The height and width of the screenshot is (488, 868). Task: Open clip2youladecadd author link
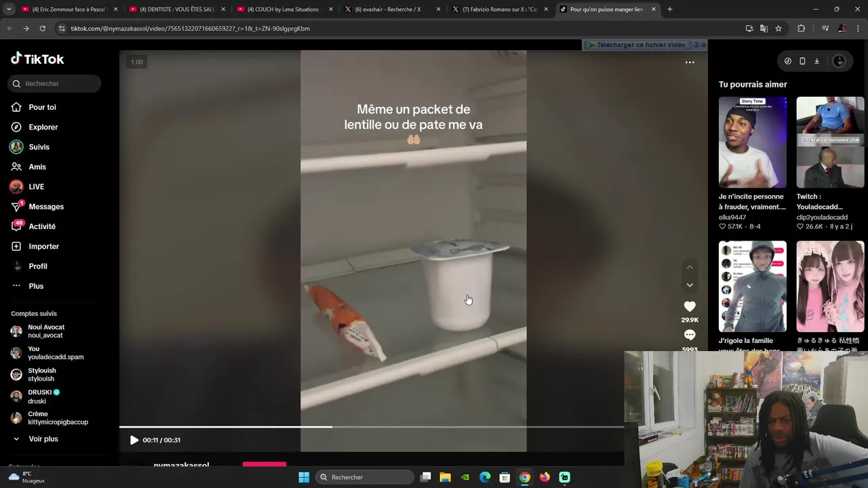[822, 218]
